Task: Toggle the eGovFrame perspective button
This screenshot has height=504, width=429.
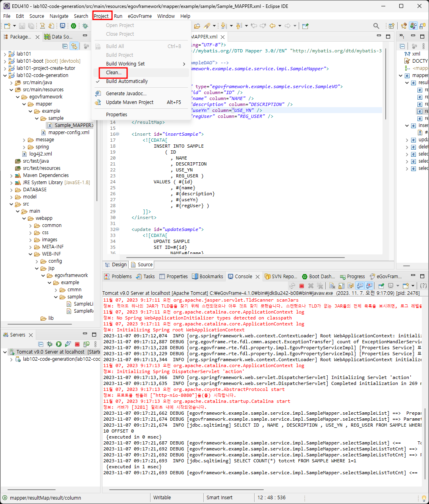Action: [414, 26]
